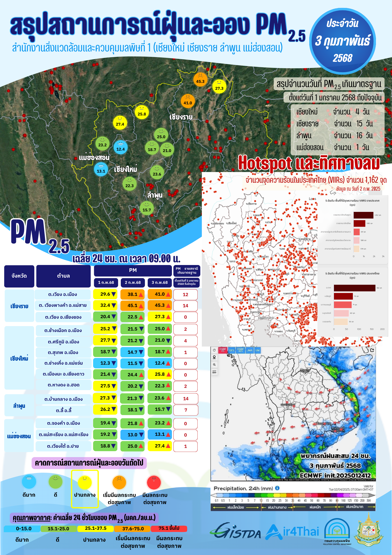Select the highlighted yellow ปานกลาง forecast face

[85, 482]
